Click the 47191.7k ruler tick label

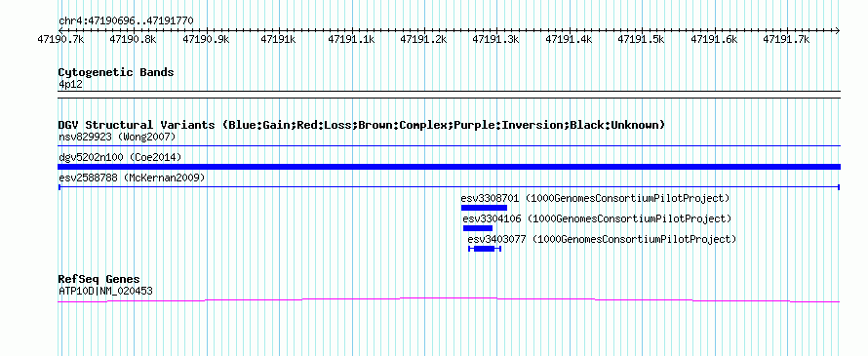click(787, 39)
